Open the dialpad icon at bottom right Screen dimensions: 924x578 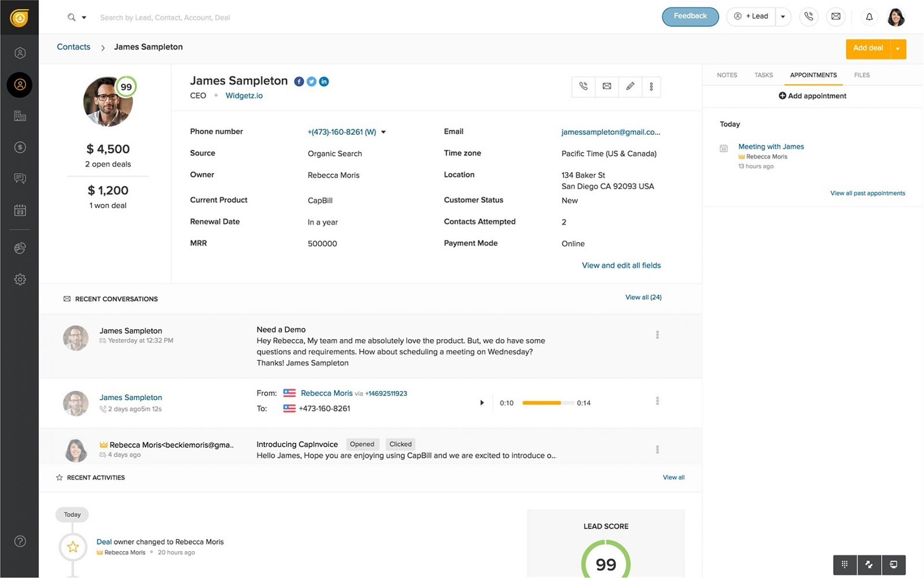[844, 565]
